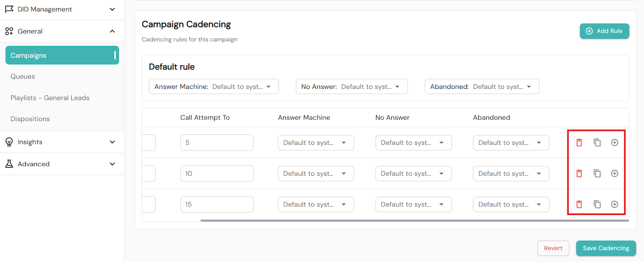This screenshot has width=644, height=262.
Task: Click the horizontal scrollbar under the rules table
Action: [x=415, y=221]
